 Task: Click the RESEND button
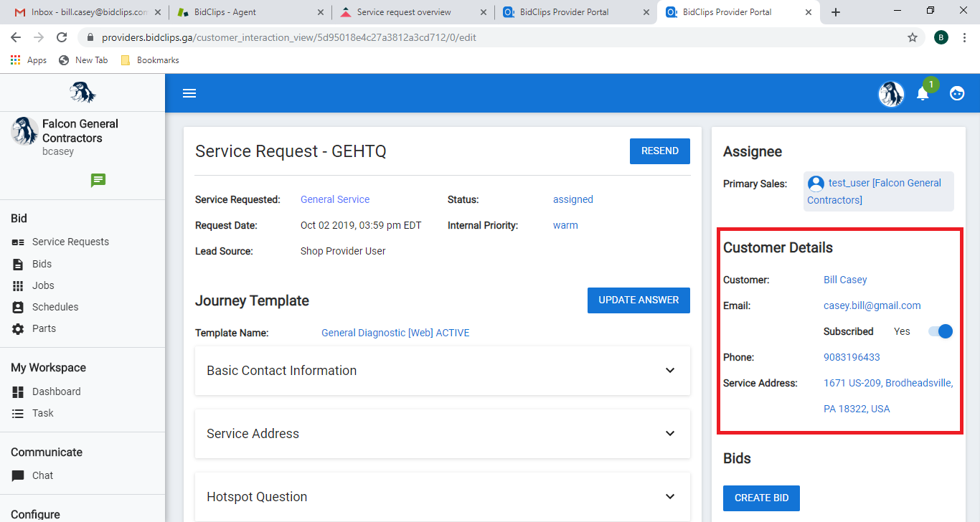tap(660, 151)
